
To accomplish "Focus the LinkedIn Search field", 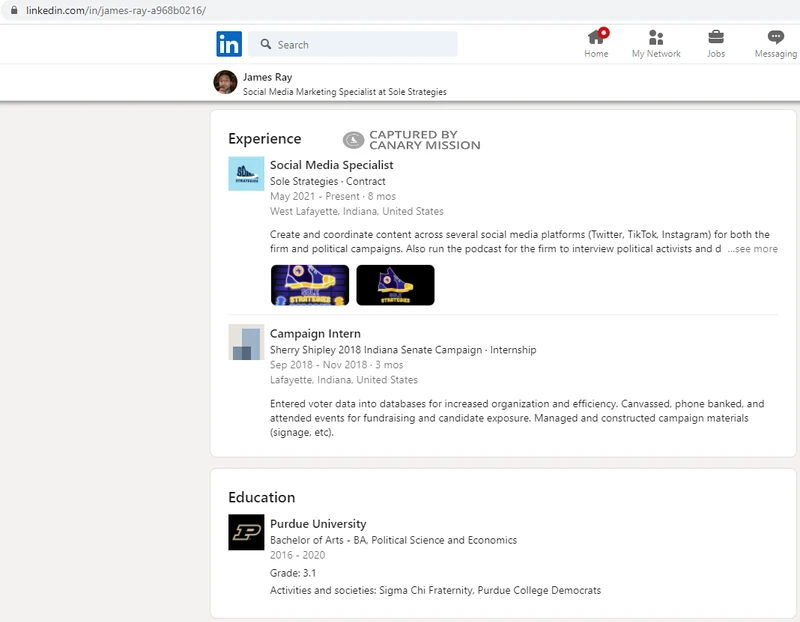I will coord(353,44).
